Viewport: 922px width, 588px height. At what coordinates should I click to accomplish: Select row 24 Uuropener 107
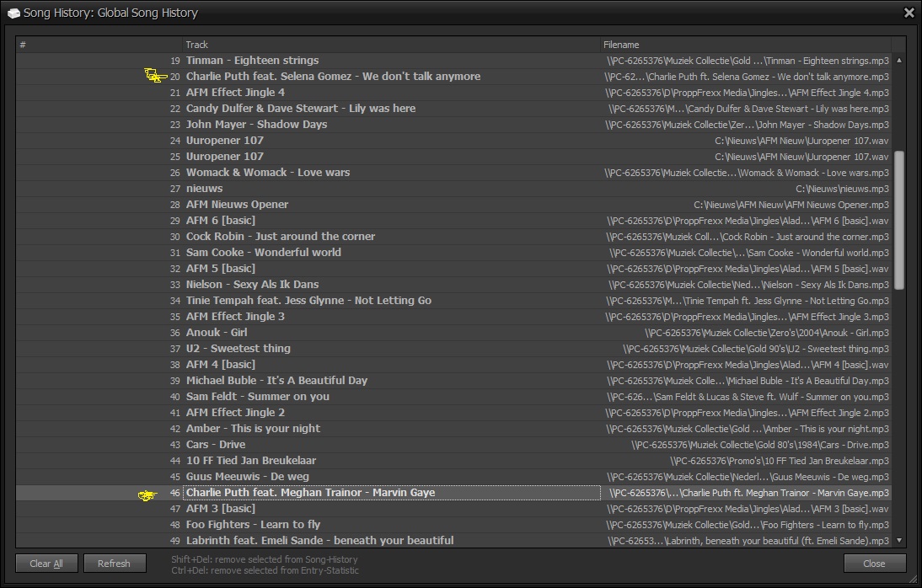click(x=224, y=141)
